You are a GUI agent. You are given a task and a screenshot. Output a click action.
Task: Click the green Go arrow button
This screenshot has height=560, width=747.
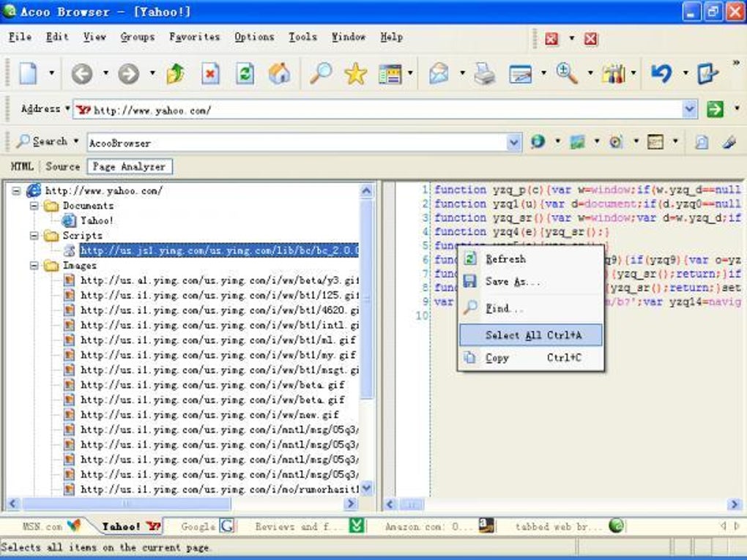[715, 109]
